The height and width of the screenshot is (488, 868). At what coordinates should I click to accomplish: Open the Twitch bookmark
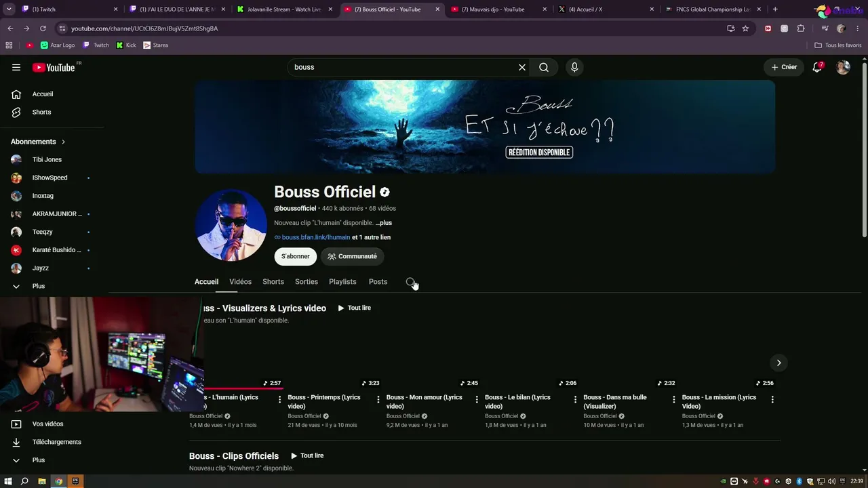(96, 45)
